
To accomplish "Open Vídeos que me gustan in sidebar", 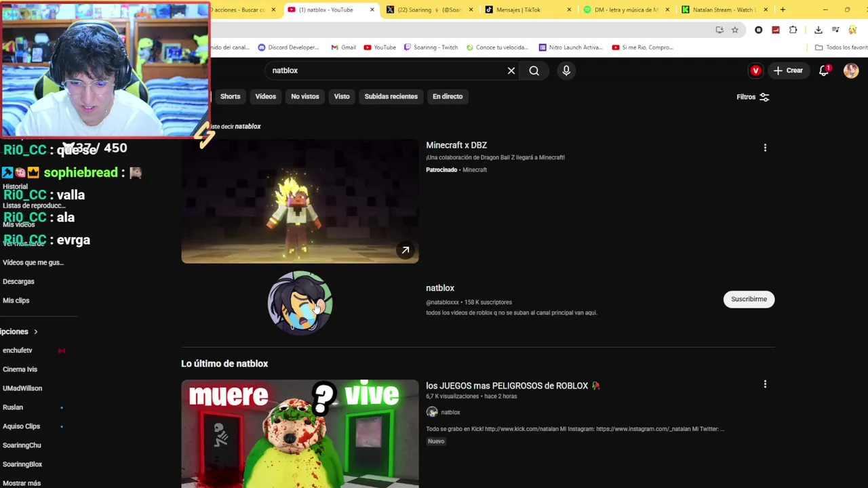I will pyautogui.click(x=33, y=262).
